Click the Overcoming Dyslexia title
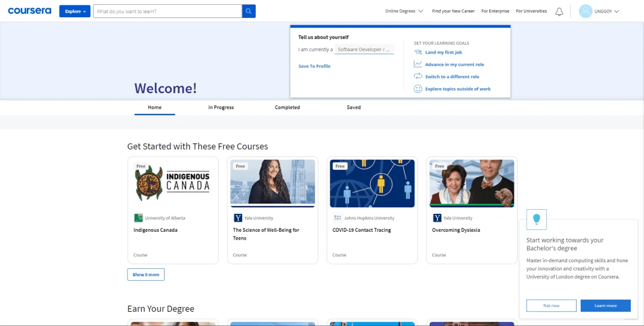644x326 pixels. (x=456, y=230)
